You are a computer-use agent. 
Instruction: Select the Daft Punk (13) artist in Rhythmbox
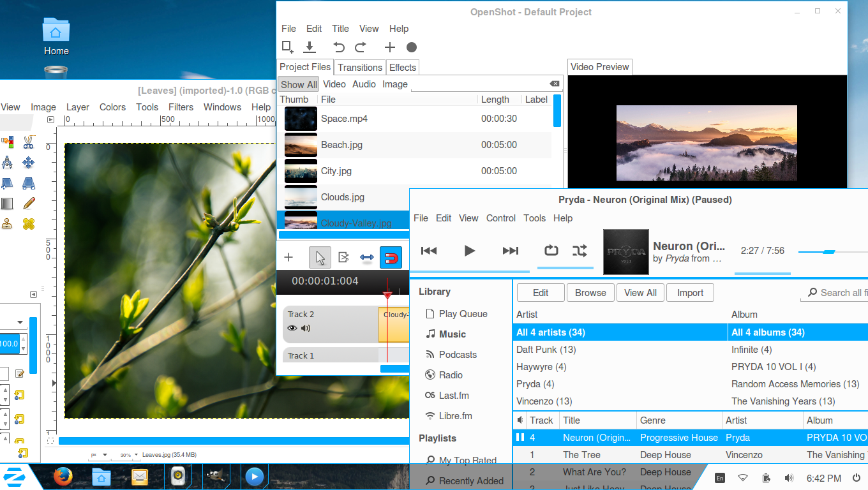620,350
